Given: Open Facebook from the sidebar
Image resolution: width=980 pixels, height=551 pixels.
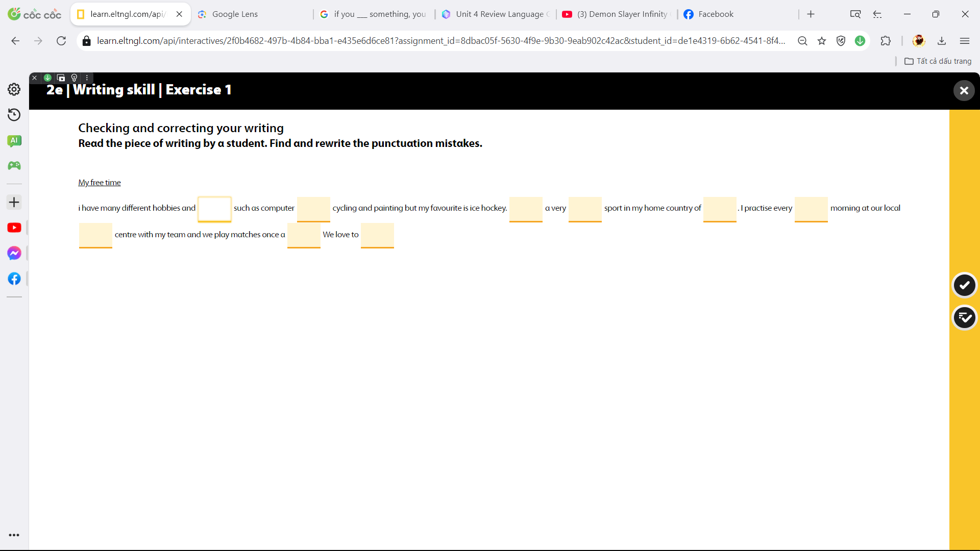Looking at the screenshot, I should tap(14, 279).
